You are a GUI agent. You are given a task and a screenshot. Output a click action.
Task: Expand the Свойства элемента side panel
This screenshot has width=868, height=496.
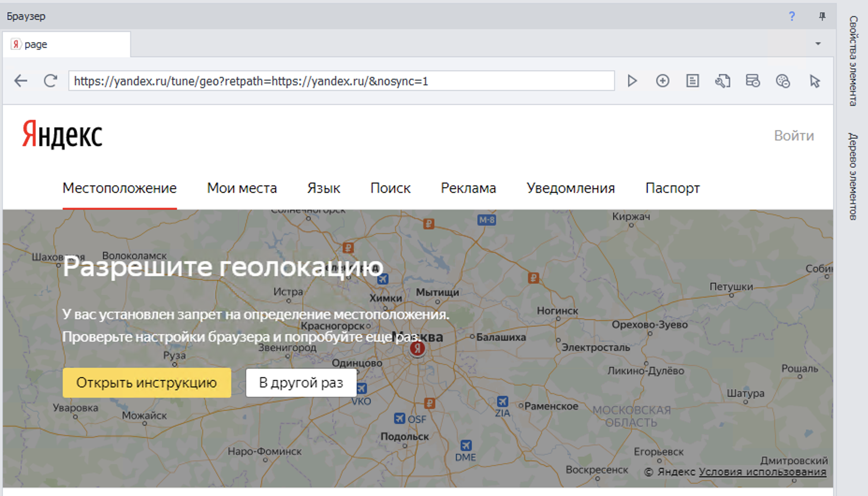coord(853,61)
